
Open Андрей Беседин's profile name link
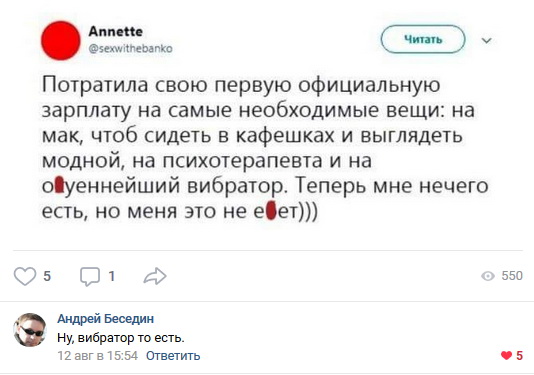pyautogui.click(x=106, y=319)
